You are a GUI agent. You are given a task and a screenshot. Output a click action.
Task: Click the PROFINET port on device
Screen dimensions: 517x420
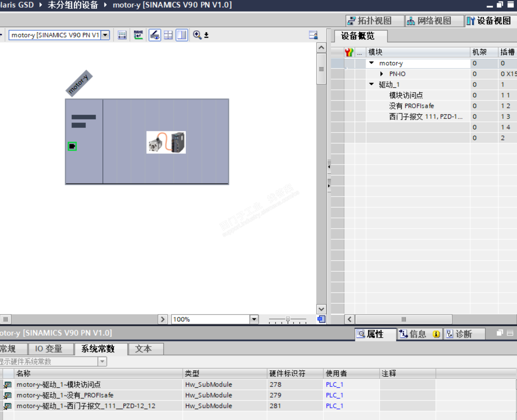[x=72, y=146]
